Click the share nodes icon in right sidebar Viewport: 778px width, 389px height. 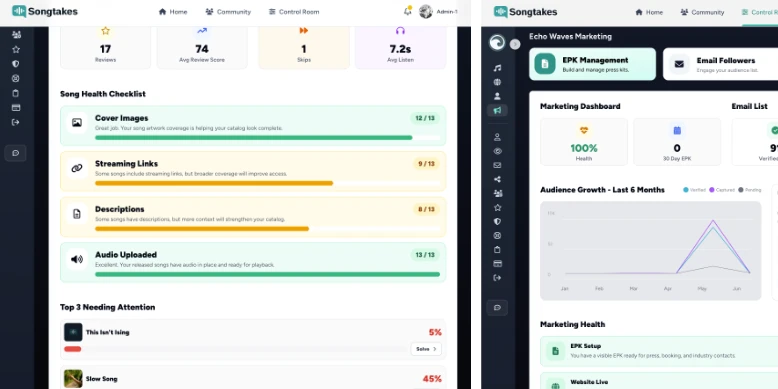[x=497, y=180]
